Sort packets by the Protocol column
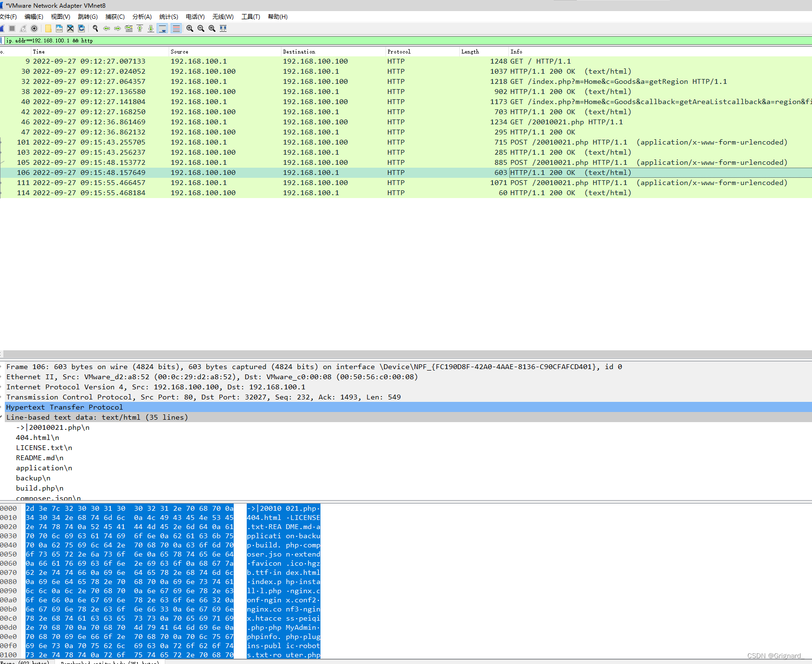812x664 pixels. 423,52
